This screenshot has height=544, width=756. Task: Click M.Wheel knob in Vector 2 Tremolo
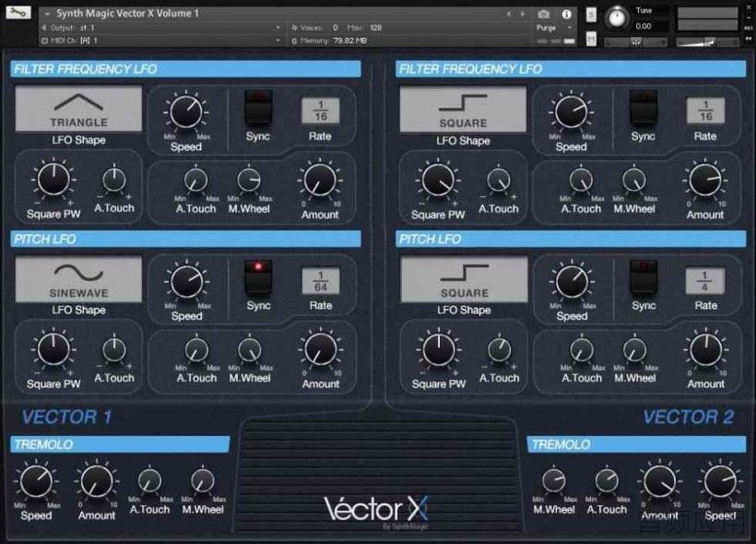(x=554, y=481)
